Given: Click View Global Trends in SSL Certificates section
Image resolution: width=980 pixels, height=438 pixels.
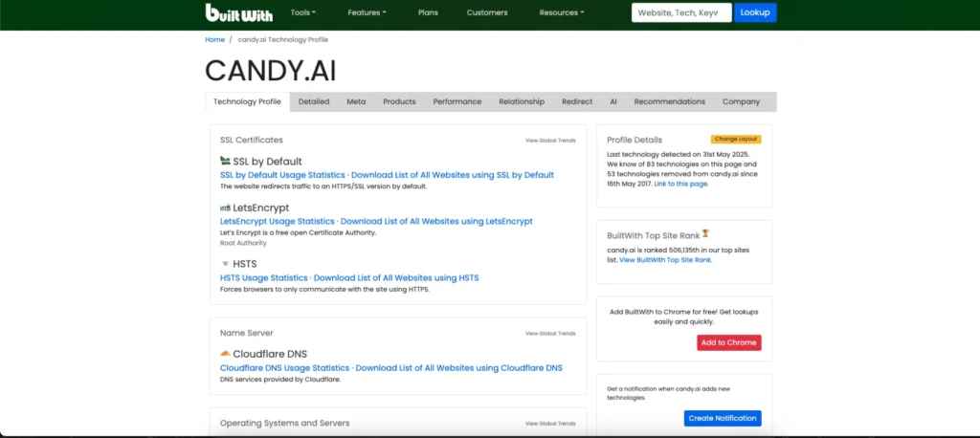Looking at the screenshot, I should 550,141.
